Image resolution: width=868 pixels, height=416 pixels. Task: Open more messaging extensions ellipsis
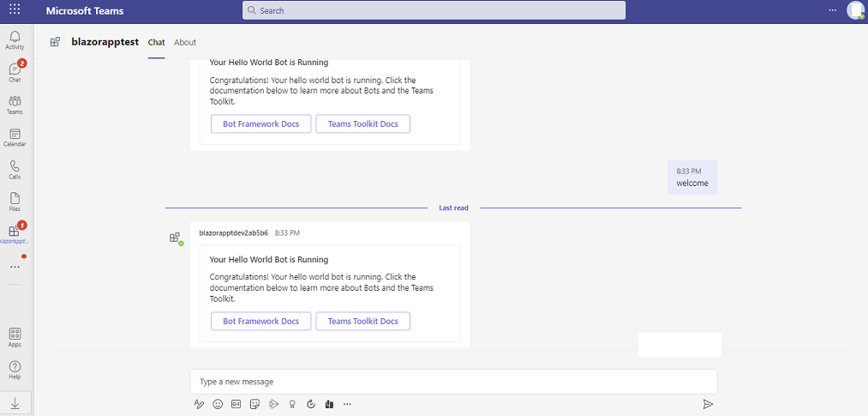(347, 404)
